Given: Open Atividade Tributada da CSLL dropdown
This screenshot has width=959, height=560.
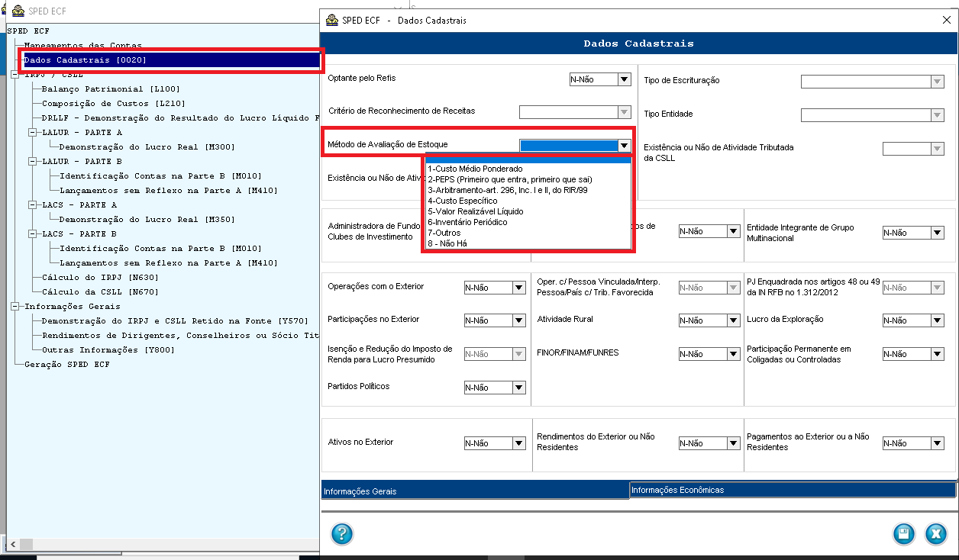Looking at the screenshot, I should click(938, 149).
